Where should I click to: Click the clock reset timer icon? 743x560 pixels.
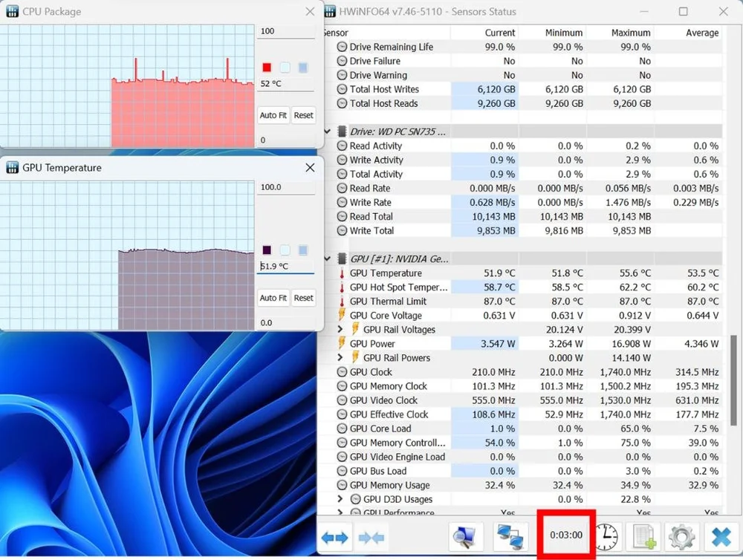tap(606, 537)
